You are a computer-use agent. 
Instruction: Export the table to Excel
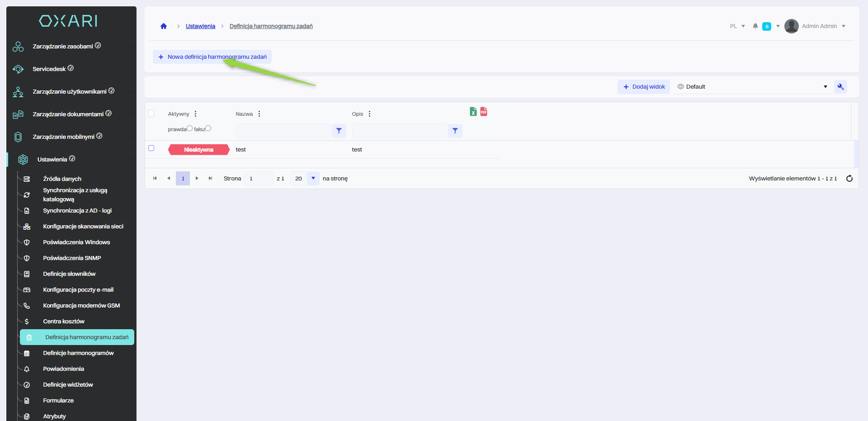(473, 112)
